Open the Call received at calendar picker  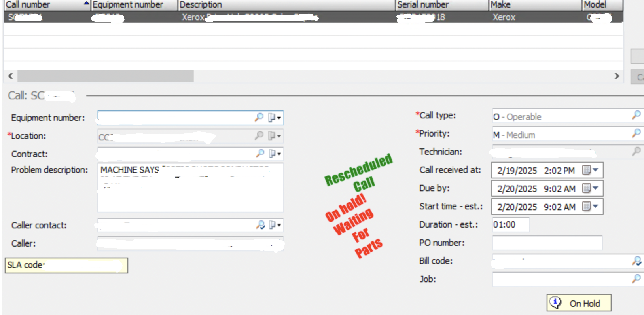(590, 170)
